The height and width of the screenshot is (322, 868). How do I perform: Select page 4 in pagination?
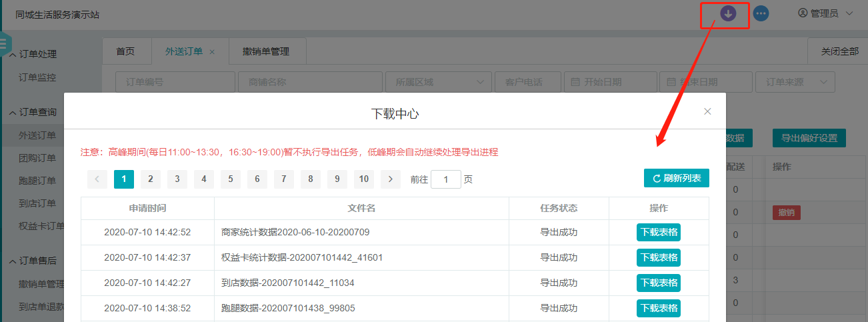coord(204,179)
